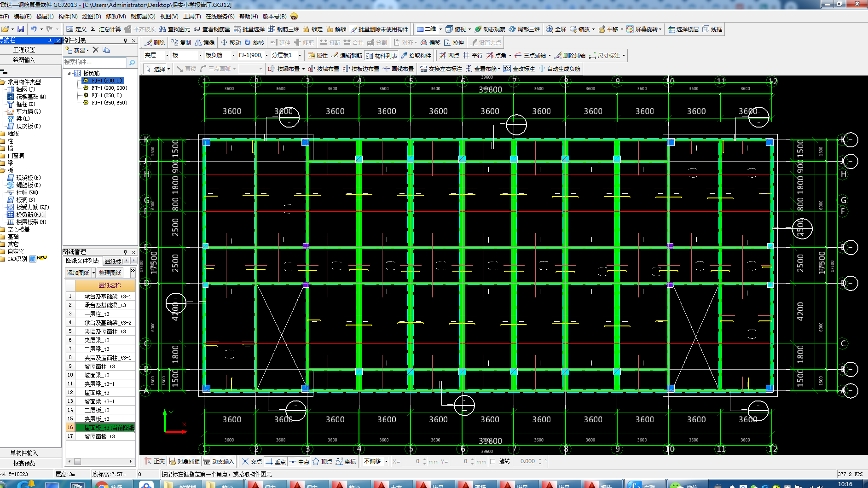Screen dimensions: 868x488
Task: Click the Undo arrow icon
Action: 34,29
